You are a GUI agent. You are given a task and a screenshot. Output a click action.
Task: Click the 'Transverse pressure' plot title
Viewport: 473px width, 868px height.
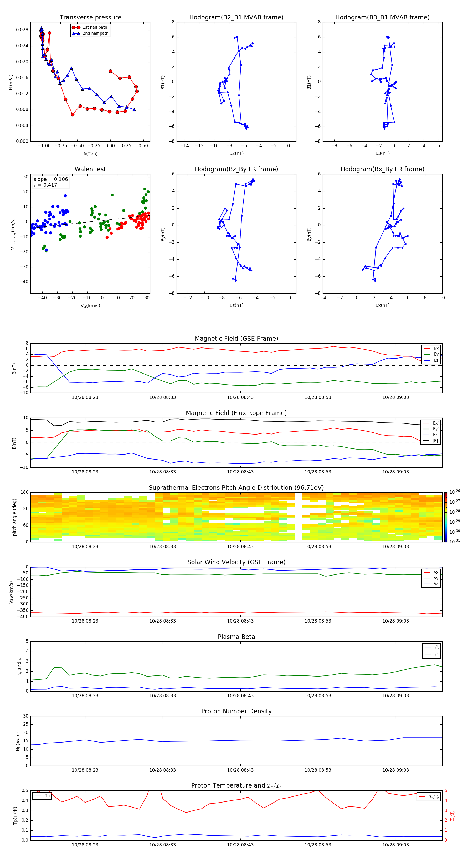[90, 18]
